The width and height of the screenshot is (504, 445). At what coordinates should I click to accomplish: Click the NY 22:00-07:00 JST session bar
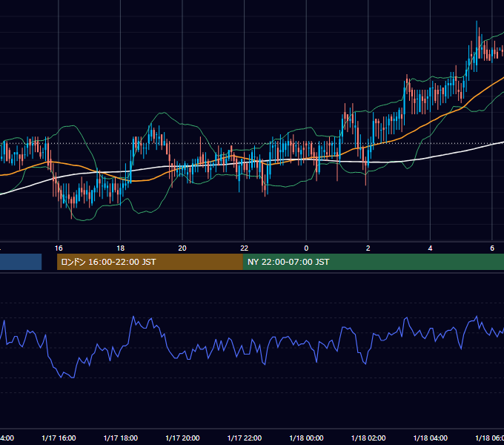373,262
